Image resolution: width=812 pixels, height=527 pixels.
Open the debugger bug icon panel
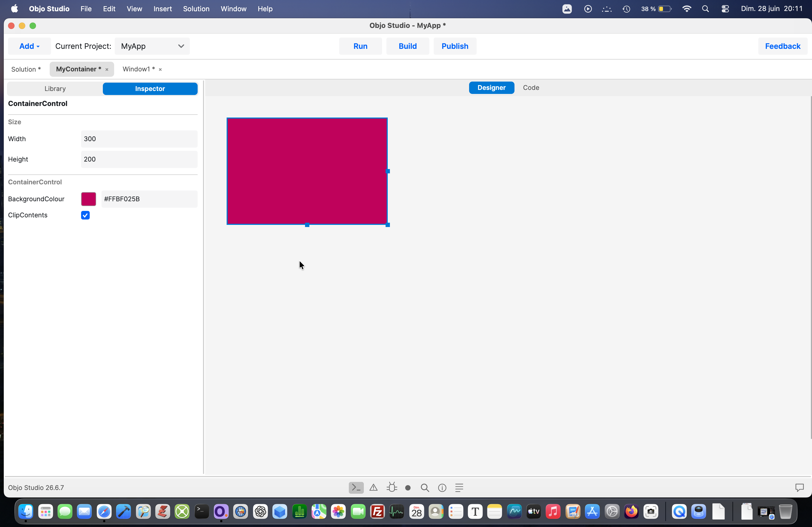(392, 488)
